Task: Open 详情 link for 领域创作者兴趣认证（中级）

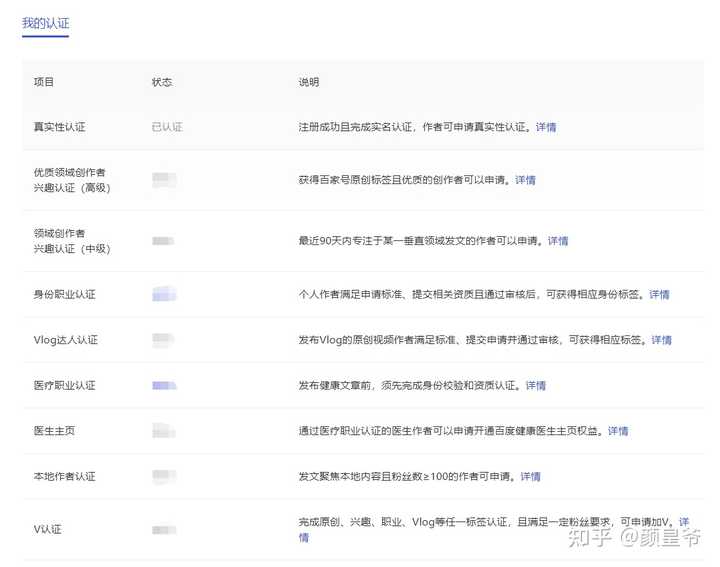Action: (558, 241)
